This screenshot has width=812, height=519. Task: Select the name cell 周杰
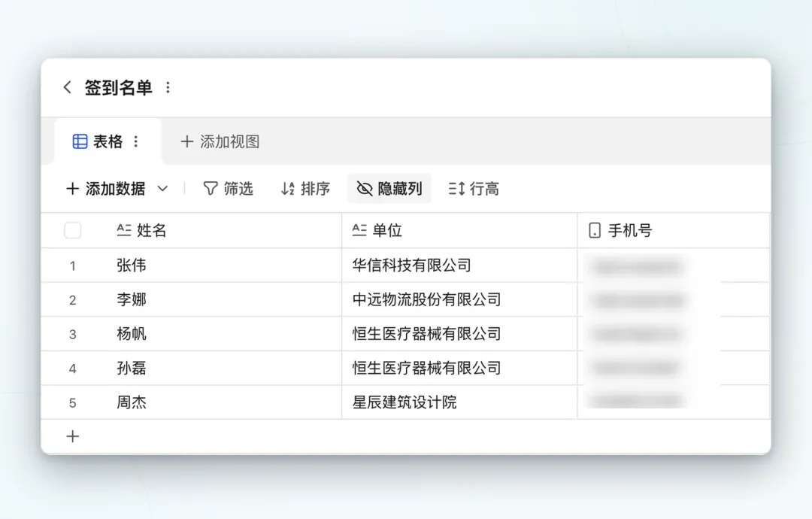223,402
